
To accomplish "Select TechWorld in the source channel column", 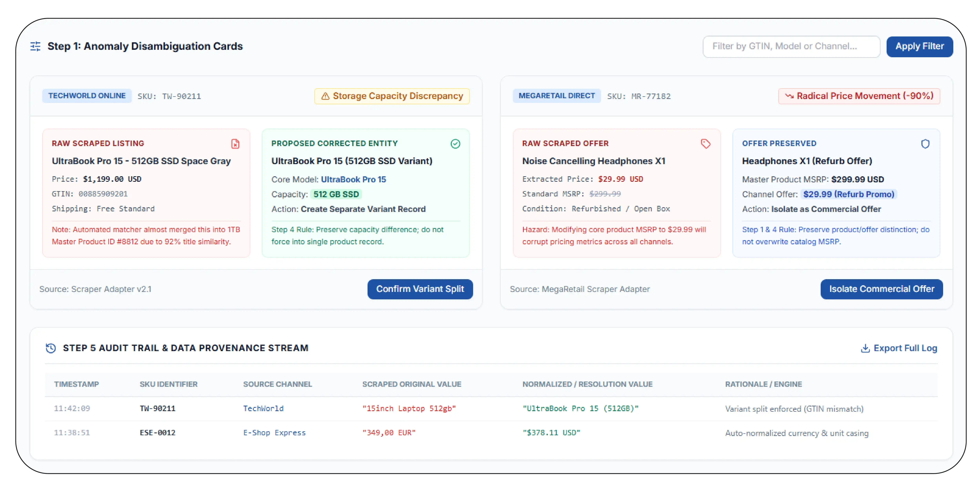I will tap(263, 409).
